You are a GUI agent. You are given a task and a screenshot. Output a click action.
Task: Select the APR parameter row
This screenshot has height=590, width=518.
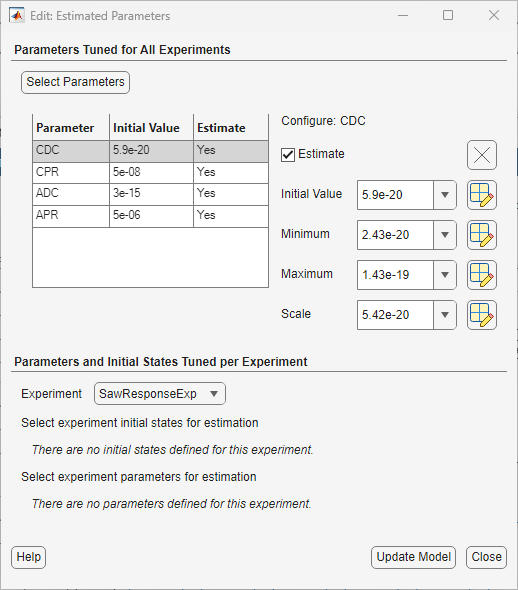[150, 216]
